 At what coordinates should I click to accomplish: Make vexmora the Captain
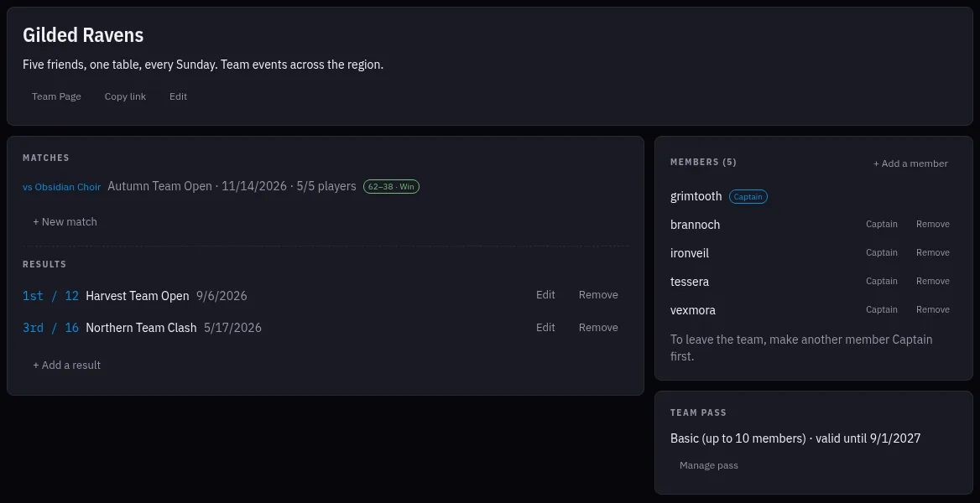pyautogui.click(x=882, y=310)
